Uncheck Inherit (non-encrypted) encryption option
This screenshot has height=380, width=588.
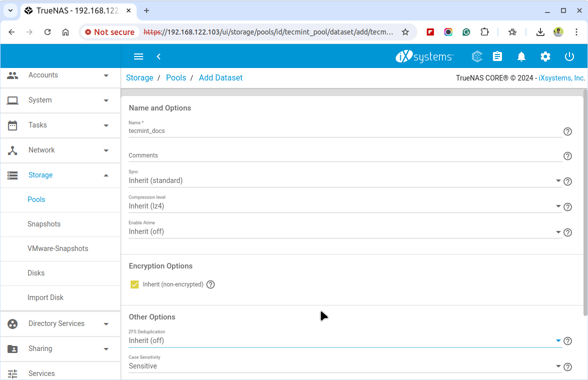(x=134, y=284)
